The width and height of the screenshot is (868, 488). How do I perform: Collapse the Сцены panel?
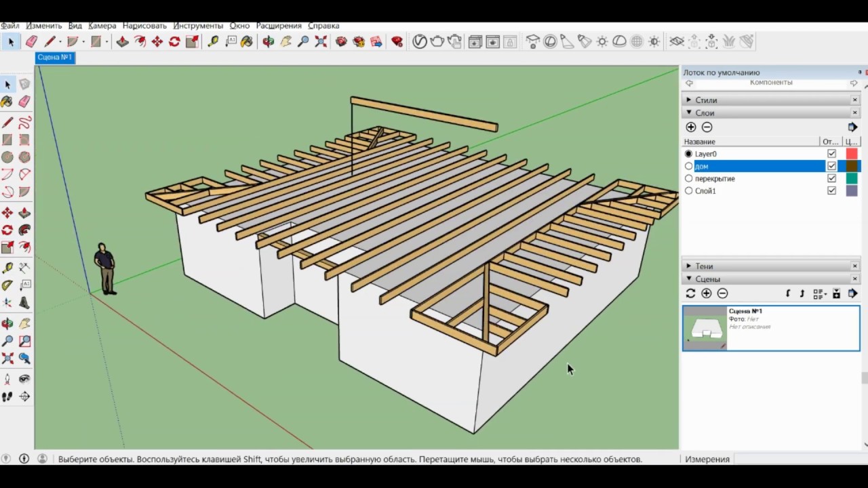pos(690,279)
